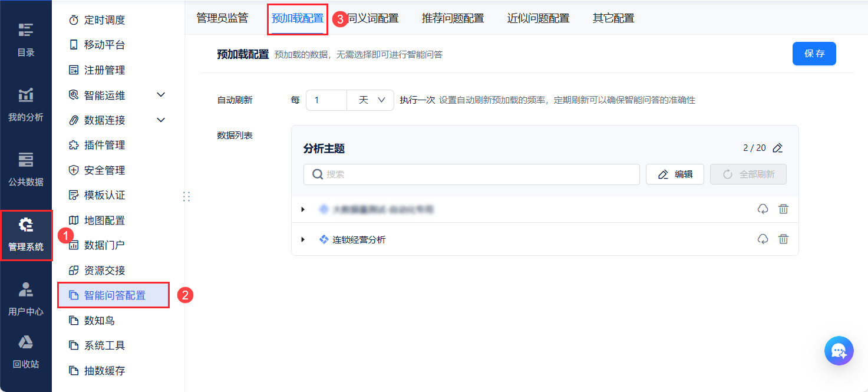Click the 保存 button
Screen dimensions: 868x392
814,54
